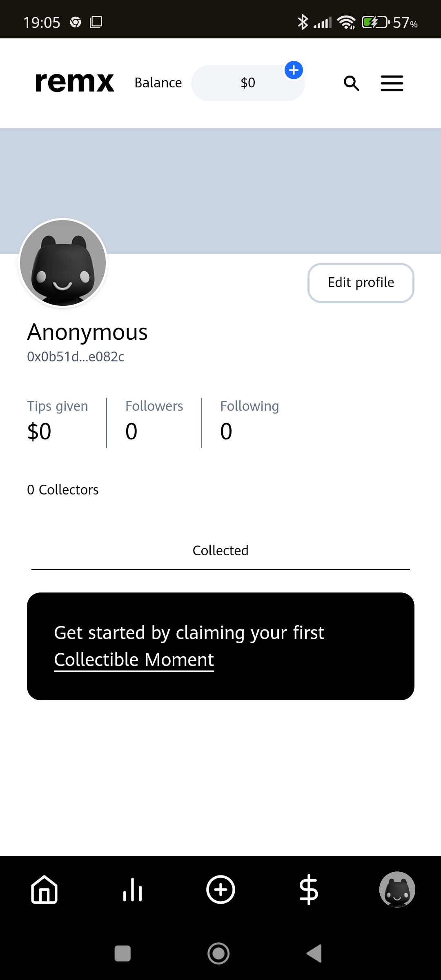Screen dimensions: 441x980
Task: Tap the blue plus add-balance icon
Action: pyautogui.click(x=294, y=70)
